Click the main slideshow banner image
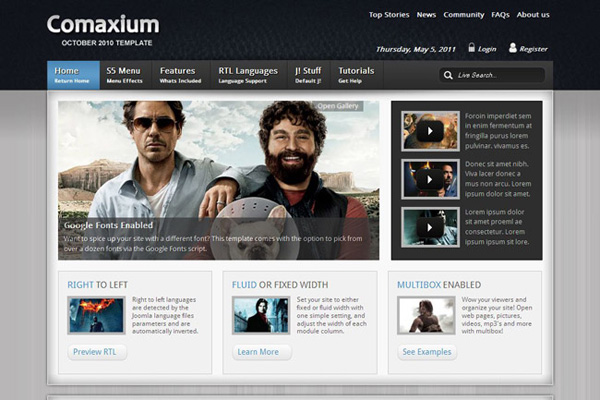Image resolution: width=600 pixels, height=400 pixels. (x=218, y=180)
